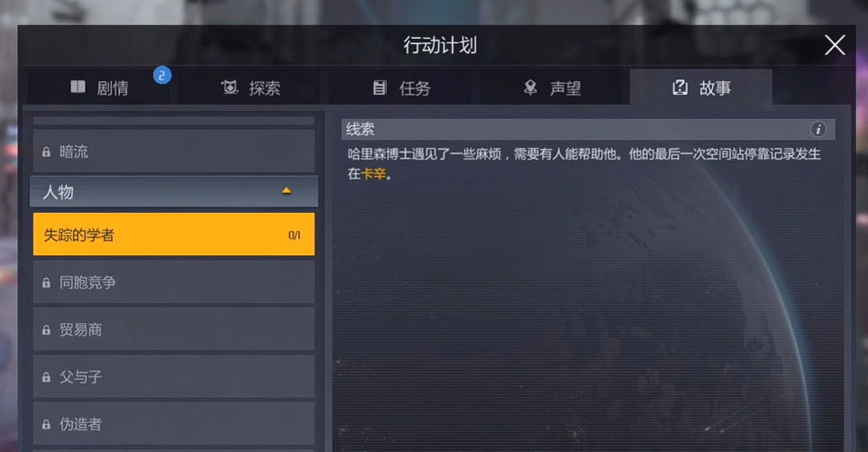Click the 0/1 progress counter
The image size is (868, 452).
click(x=294, y=235)
